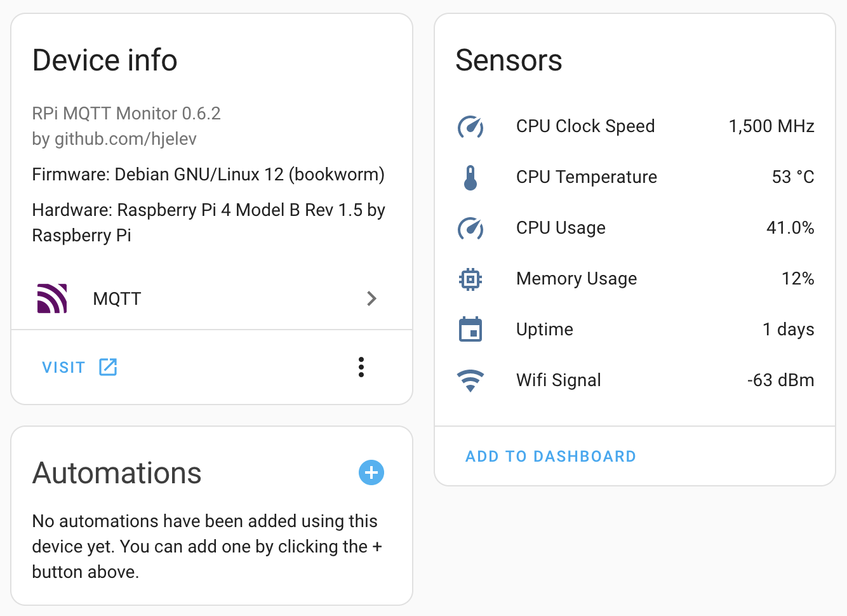Open the CPU Temperature sensor entry
The height and width of the screenshot is (616, 847).
(x=586, y=177)
